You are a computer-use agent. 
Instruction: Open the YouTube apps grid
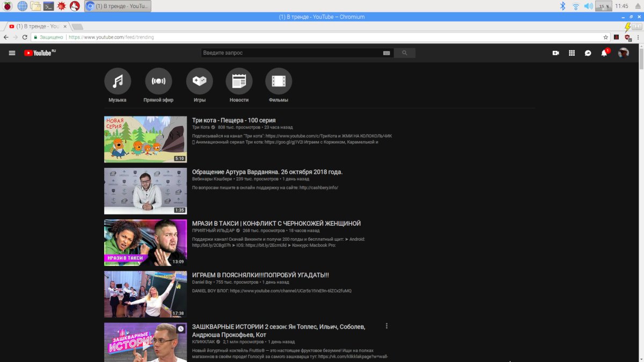click(x=572, y=53)
